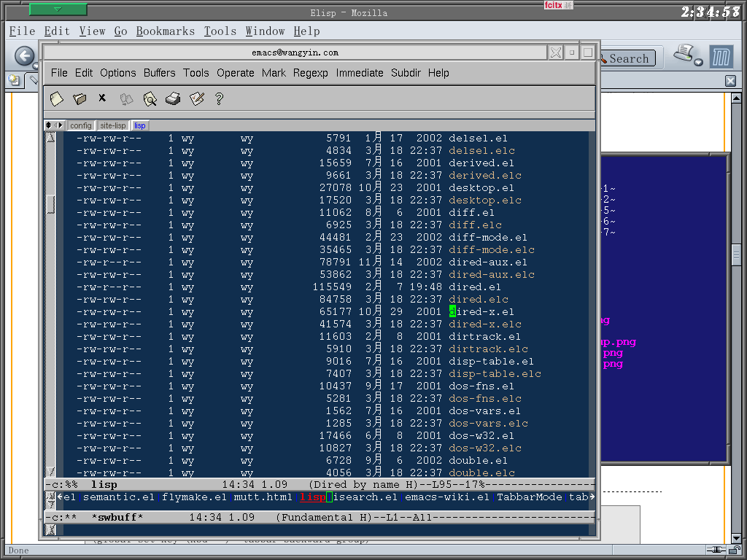Screen dimensions: 747x560
Task: Click the X close-buffer toolbar icon
Action: tap(102, 98)
